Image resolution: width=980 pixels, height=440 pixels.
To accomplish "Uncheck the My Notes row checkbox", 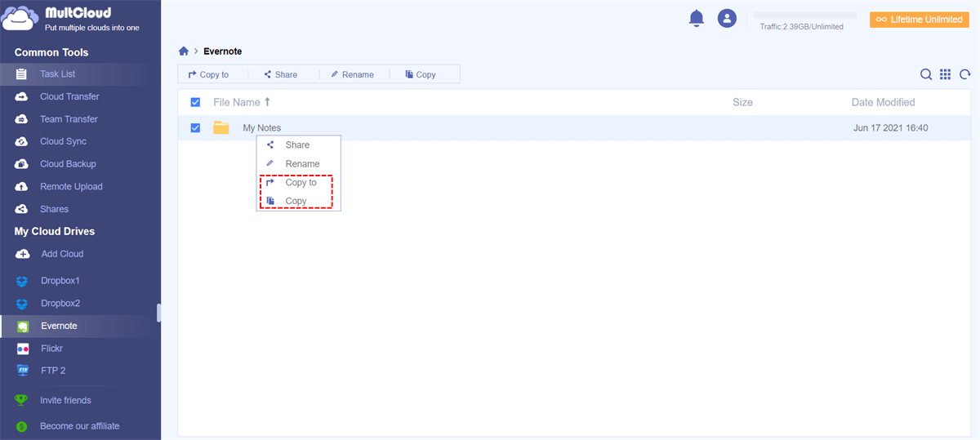I will [195, 127].
